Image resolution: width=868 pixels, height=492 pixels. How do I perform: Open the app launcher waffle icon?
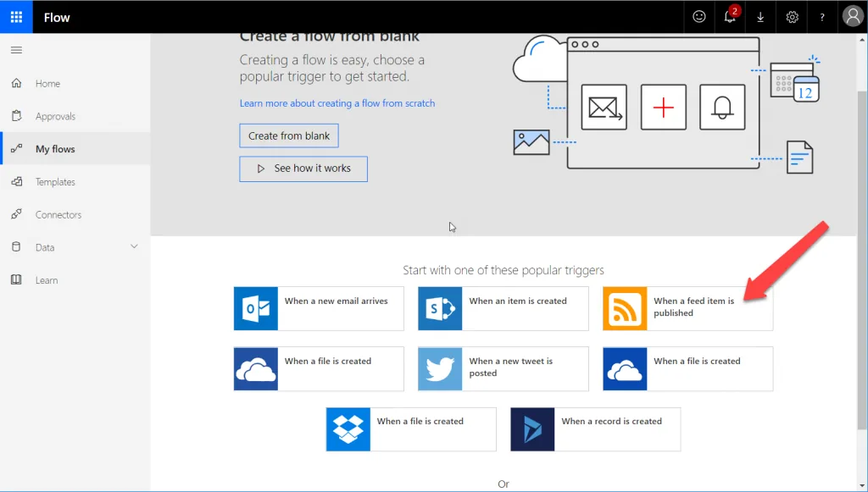tap(16, 17)
